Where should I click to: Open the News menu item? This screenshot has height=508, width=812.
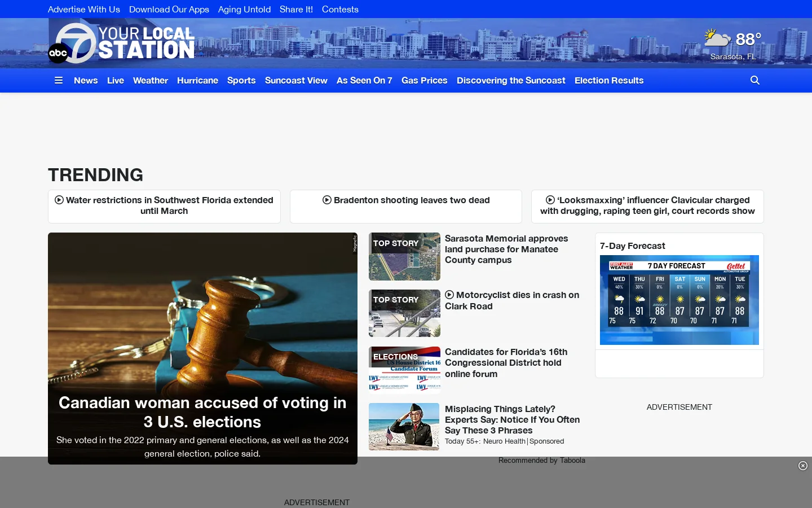pyautogui.click(x=86, y=80)
